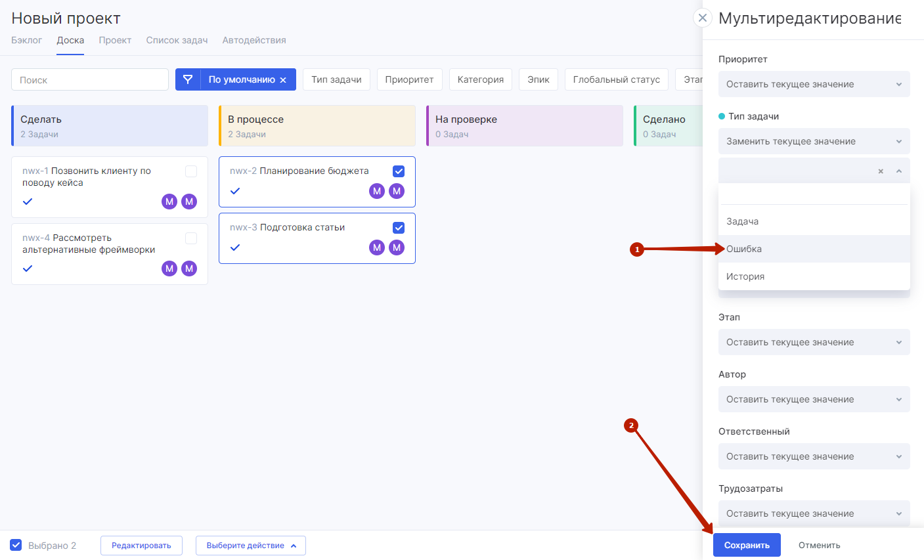Close the Мультиредактирование panel with the X icon
The height and width of the screenshot is (560, 924).
pos(703,18)
